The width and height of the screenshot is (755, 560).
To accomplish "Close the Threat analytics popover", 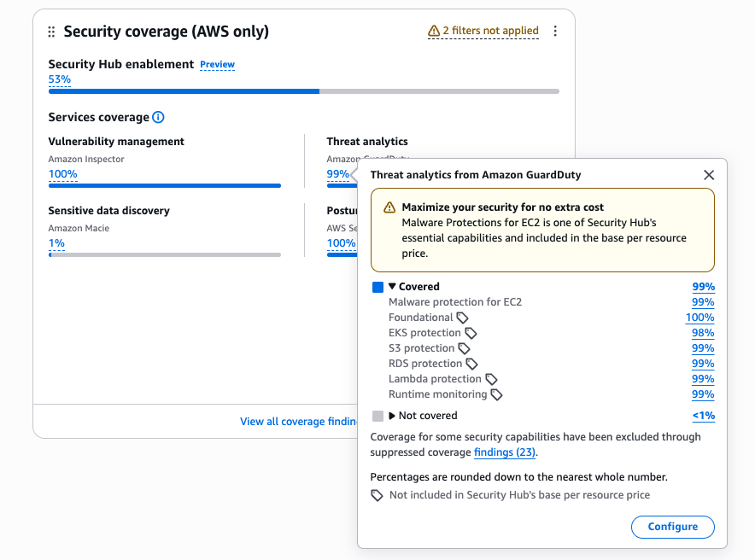I will pyautogui.click(x=709, y=175).
